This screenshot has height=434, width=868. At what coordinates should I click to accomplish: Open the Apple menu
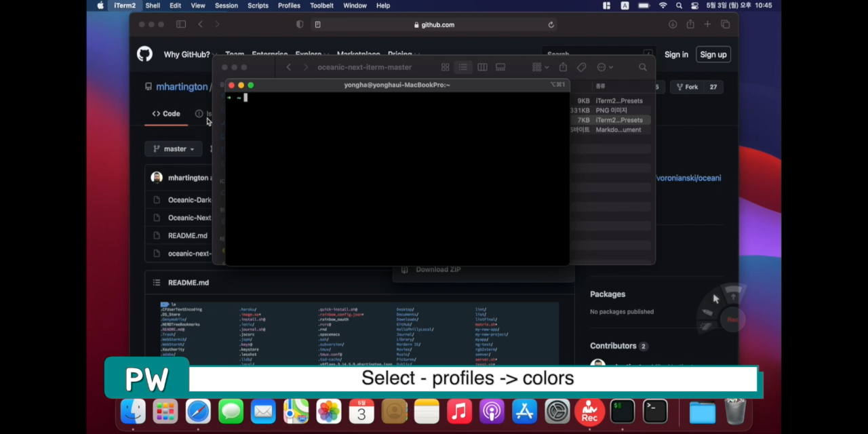[100, 5]
